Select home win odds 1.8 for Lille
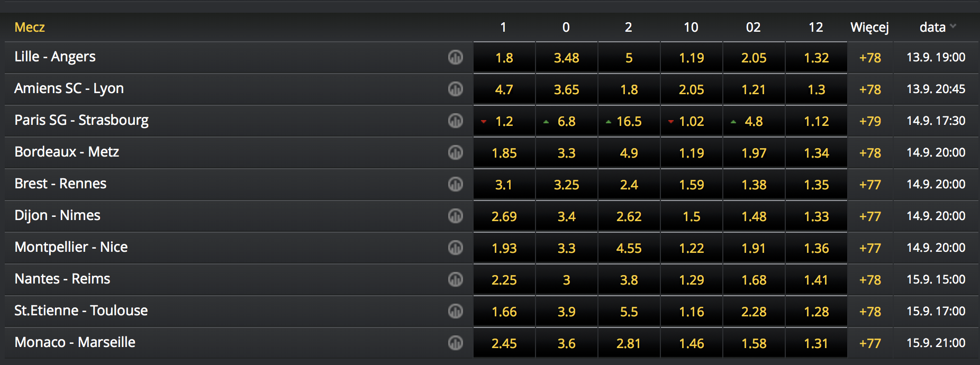This screenshot has height=365, width=980. (504, 58)
